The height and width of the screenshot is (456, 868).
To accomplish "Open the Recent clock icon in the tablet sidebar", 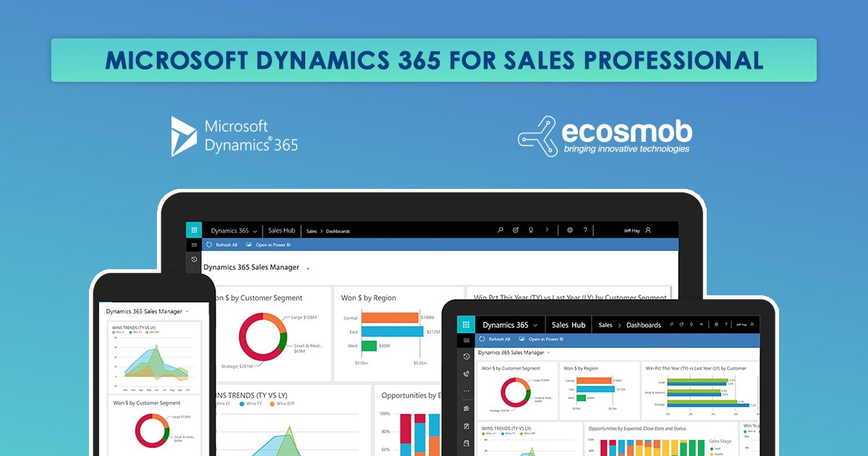I will 466,356.
